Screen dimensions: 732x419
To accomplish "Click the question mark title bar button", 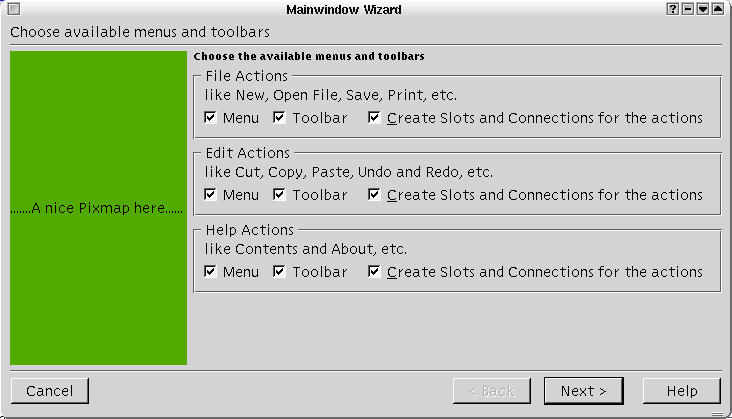I will pos(674,9).
